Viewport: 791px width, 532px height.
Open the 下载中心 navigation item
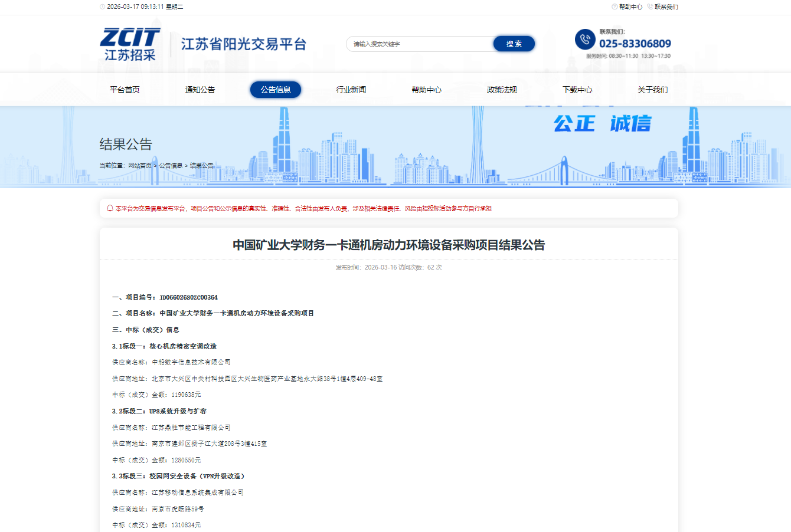click(x=577, y=90)
